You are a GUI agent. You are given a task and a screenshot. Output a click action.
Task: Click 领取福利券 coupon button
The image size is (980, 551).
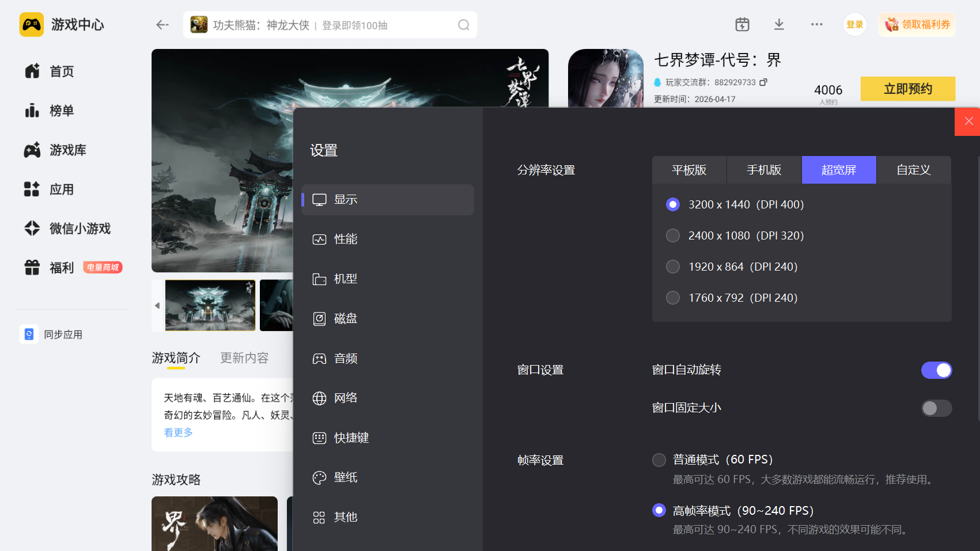point(917,25)
